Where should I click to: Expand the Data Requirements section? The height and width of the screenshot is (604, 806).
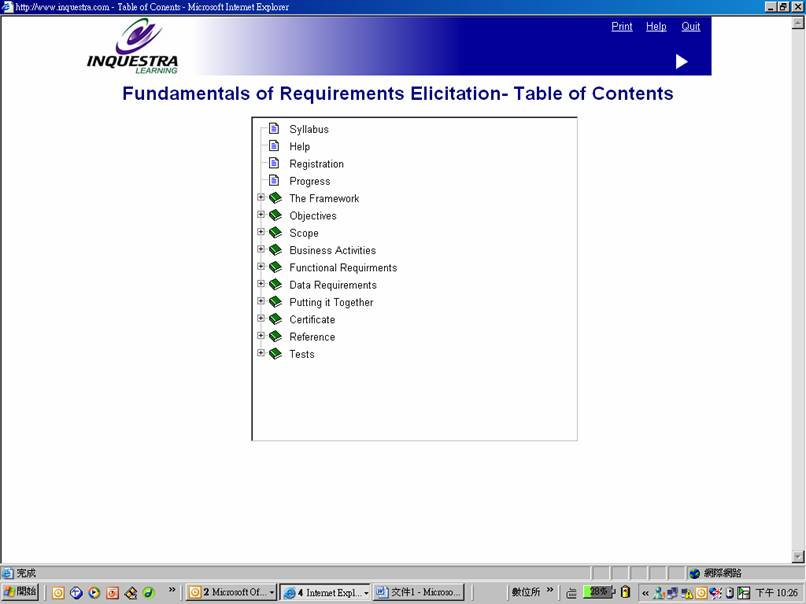point(261,284)
